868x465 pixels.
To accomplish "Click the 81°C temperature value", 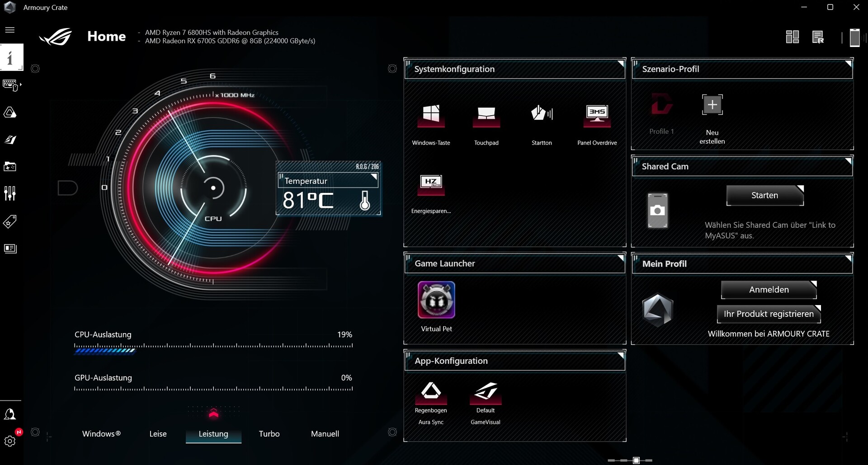I will 308,201.
